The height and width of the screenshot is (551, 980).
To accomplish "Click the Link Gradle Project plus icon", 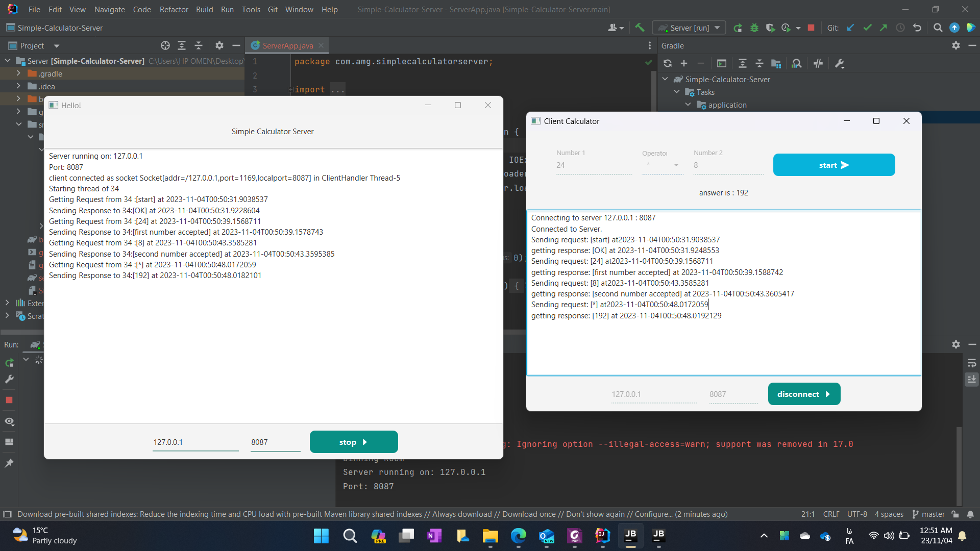I will (684, 63).
